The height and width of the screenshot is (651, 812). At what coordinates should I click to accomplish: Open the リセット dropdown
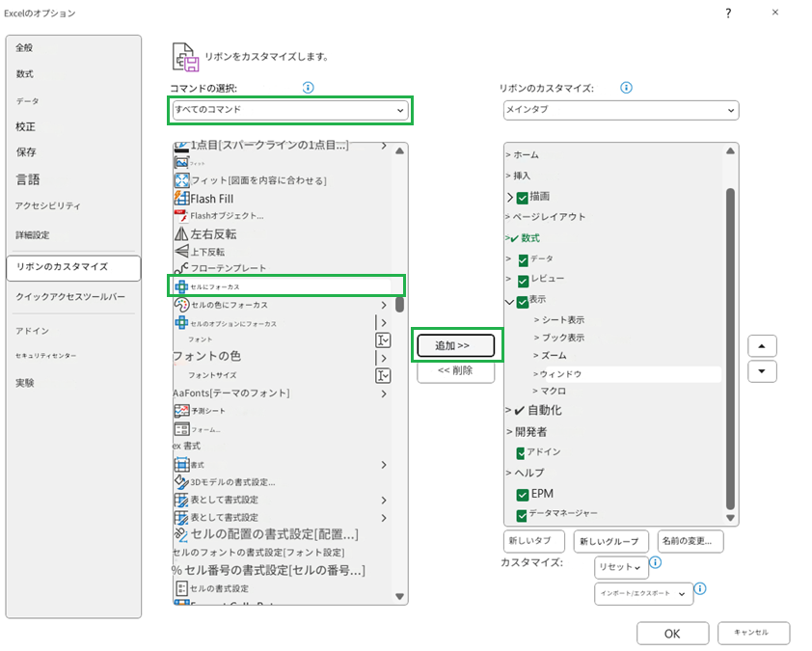tap(621, 567)
